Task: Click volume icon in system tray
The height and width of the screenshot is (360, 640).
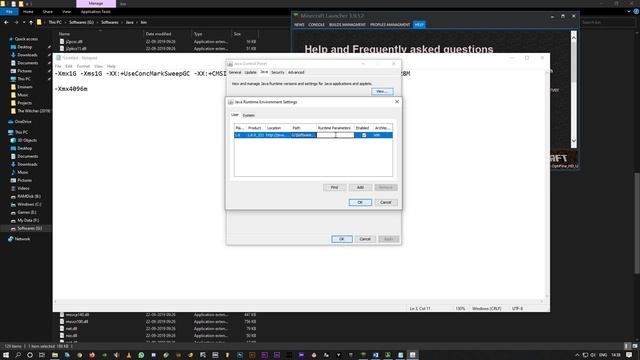Action: [593, 355]
